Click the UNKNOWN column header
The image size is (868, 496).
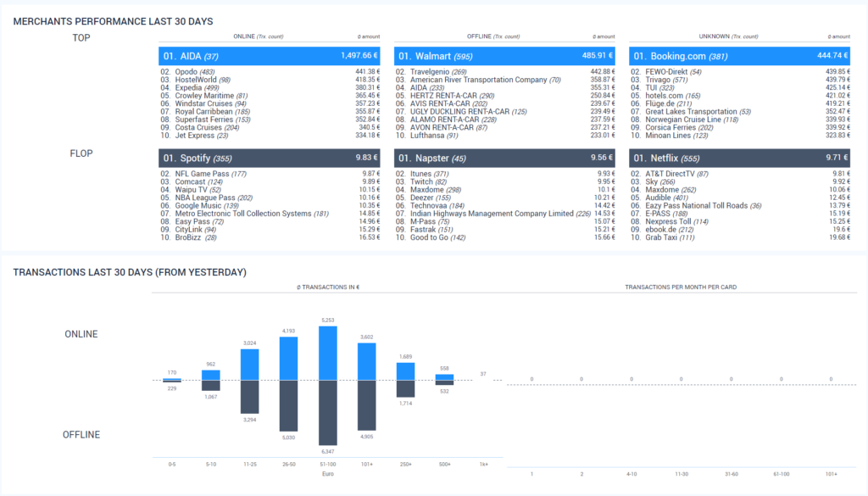[728, 36]
